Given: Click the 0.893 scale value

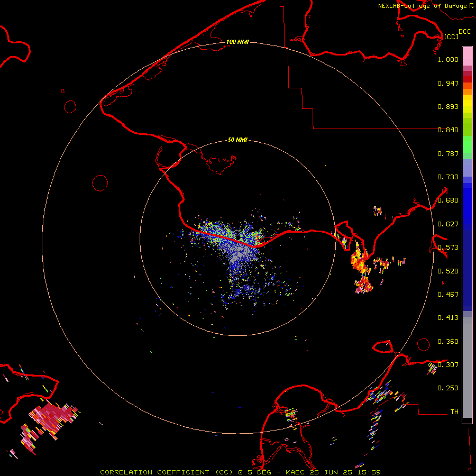Looking at the screenshot, I should [448, 106].
